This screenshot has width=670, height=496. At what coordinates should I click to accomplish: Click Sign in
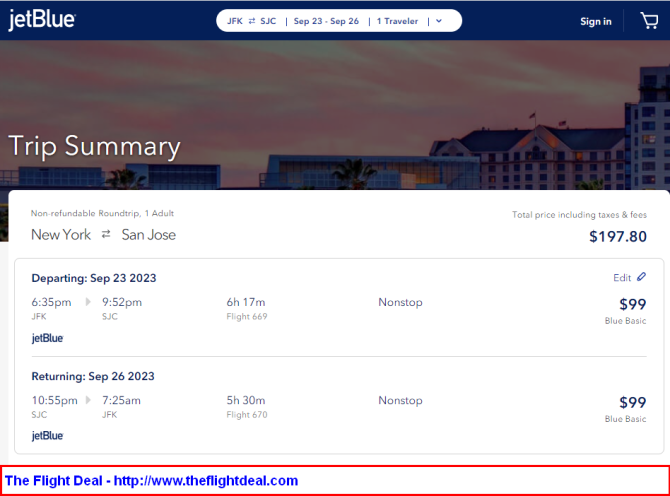click(x=596, y=21)
